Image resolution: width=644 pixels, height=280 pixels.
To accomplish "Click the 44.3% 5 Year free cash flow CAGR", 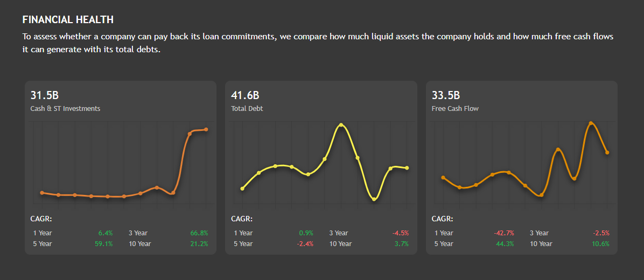I will 505,244.
